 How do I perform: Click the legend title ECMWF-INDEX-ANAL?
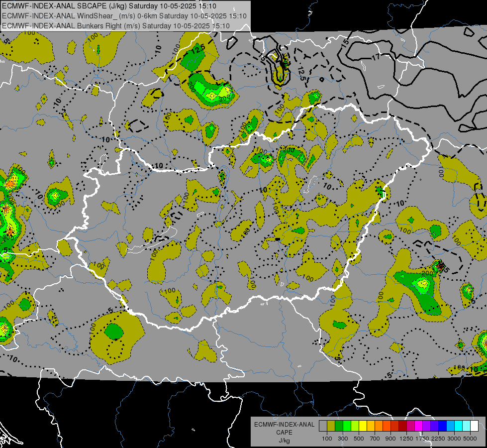coord(284,425)
